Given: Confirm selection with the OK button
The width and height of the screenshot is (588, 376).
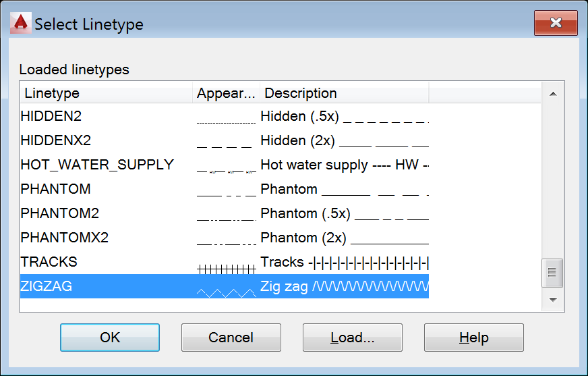Looking at the screenshot, I should (110, 338).
